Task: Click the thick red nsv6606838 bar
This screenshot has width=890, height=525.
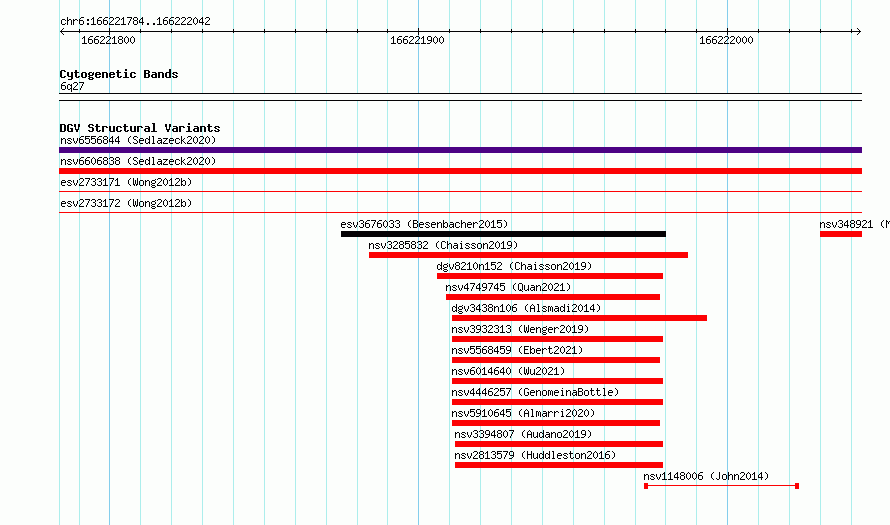Action: coord(460,171)
